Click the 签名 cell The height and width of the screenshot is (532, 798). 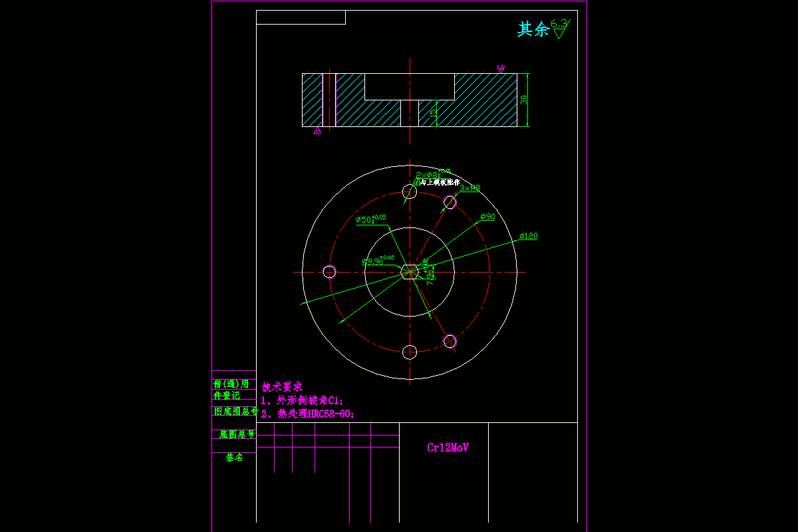pyautogui.click(x=234, y=458)
